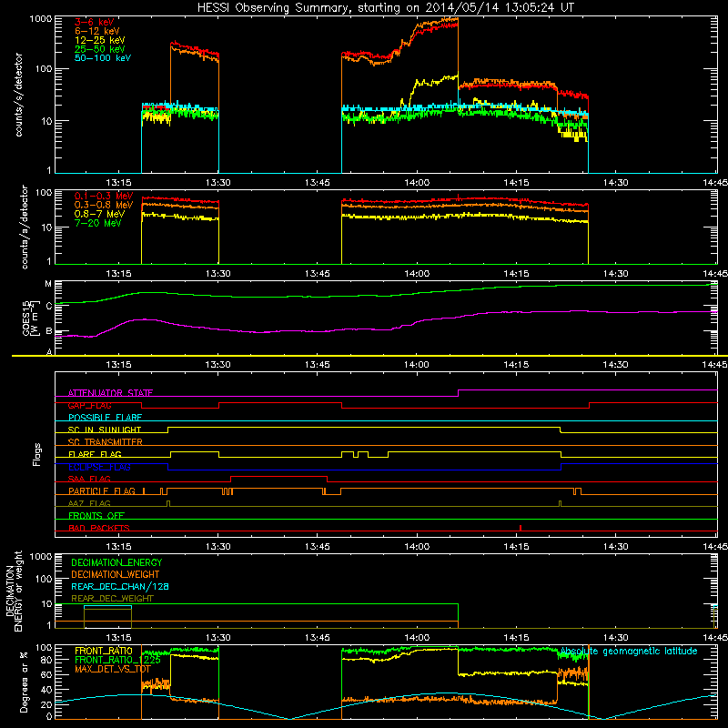
Task: Click the 7-20 MeV legend label
Action: tap(97, 223)
